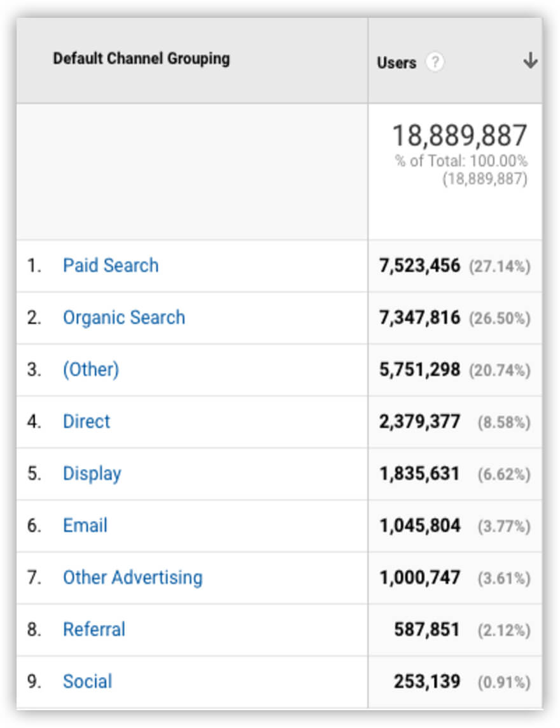Click the Direct users value 2,379,377
Screen dimensions: 560x728
coord(420,421)
